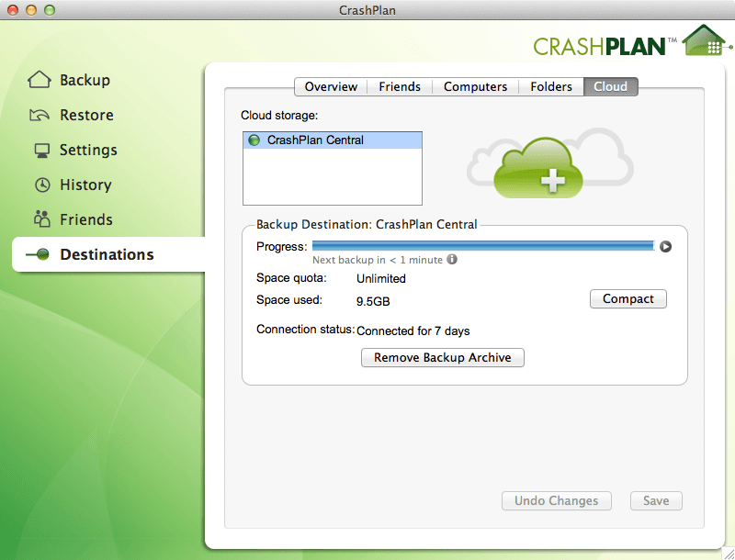Select the Cloud tab
This screenshot has width=735, height=560.
pyautogui.click(x=610, y=86)
